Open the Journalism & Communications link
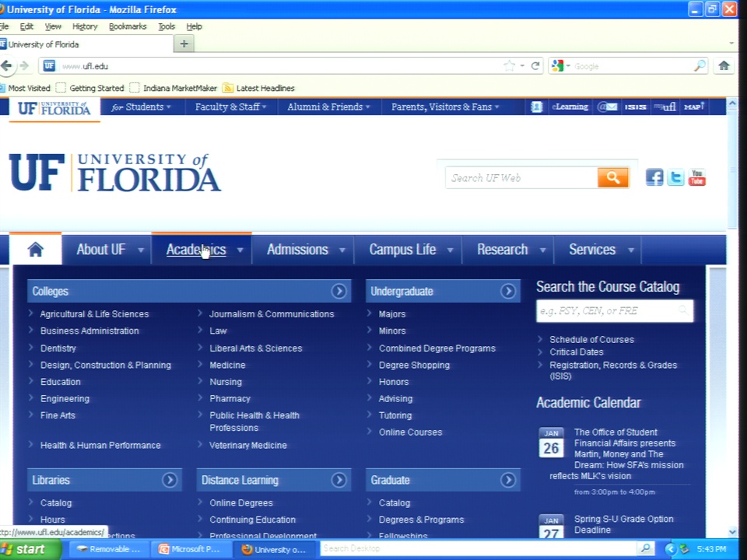 click(272, 313)
